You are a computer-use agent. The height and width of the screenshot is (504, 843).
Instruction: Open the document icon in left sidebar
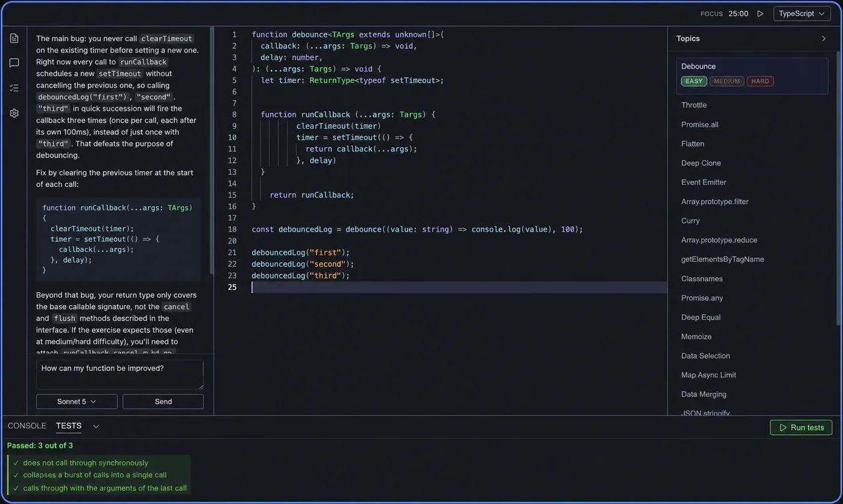14,38
